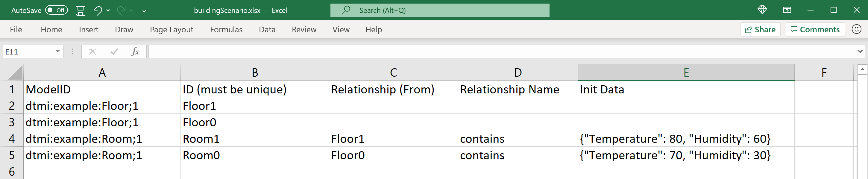This screenshot has height=179, width=868.
Task: Click the Select All corner triangle
Action: tap(15, 72)
